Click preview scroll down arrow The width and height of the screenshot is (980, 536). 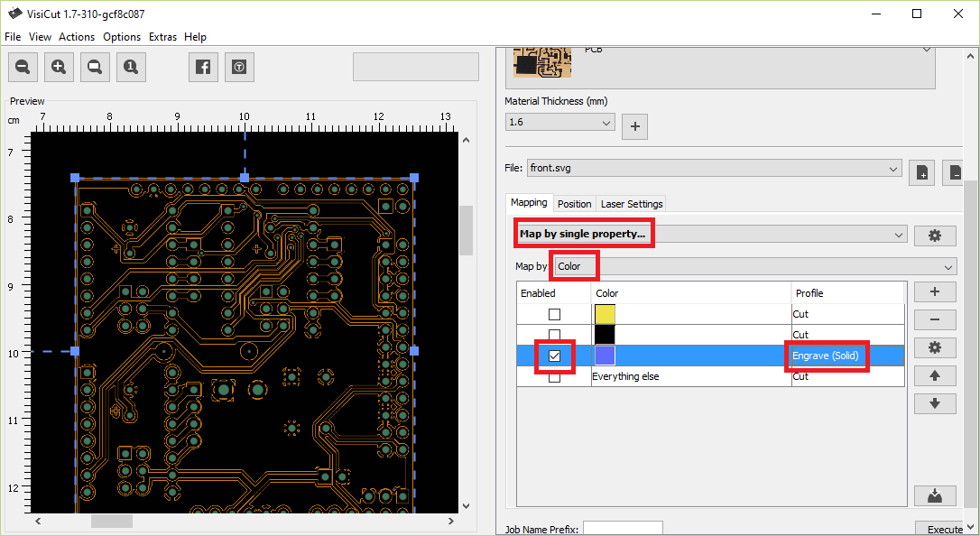tap(467, 506)
